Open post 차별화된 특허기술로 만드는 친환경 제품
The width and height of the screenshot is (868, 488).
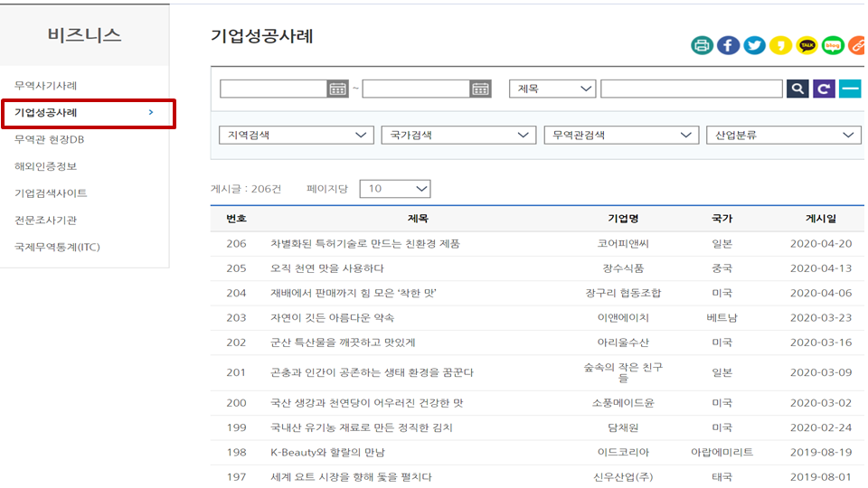[364, 243]
